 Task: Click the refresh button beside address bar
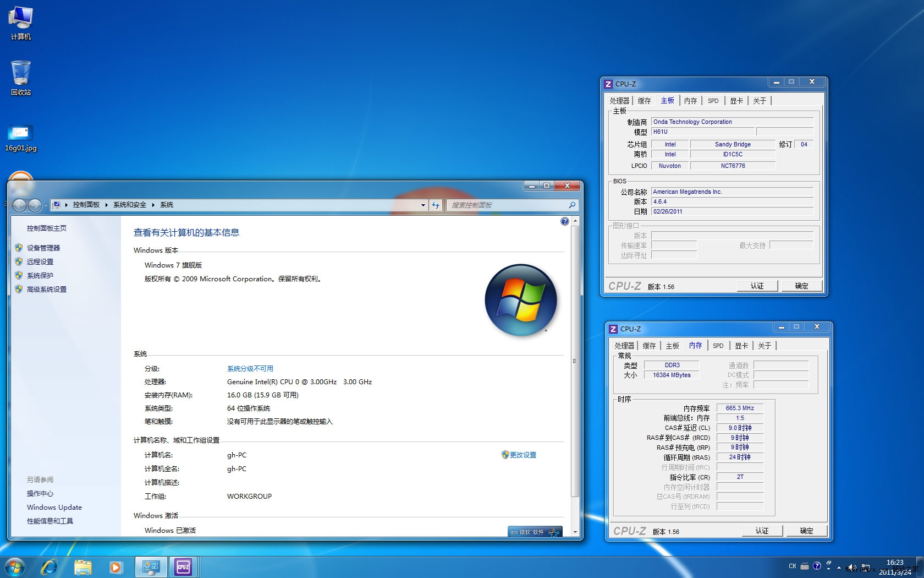[436, 205]
